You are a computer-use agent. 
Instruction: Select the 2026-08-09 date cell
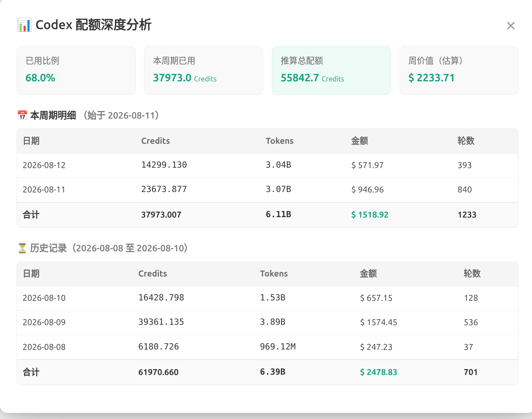pos(44,322)
